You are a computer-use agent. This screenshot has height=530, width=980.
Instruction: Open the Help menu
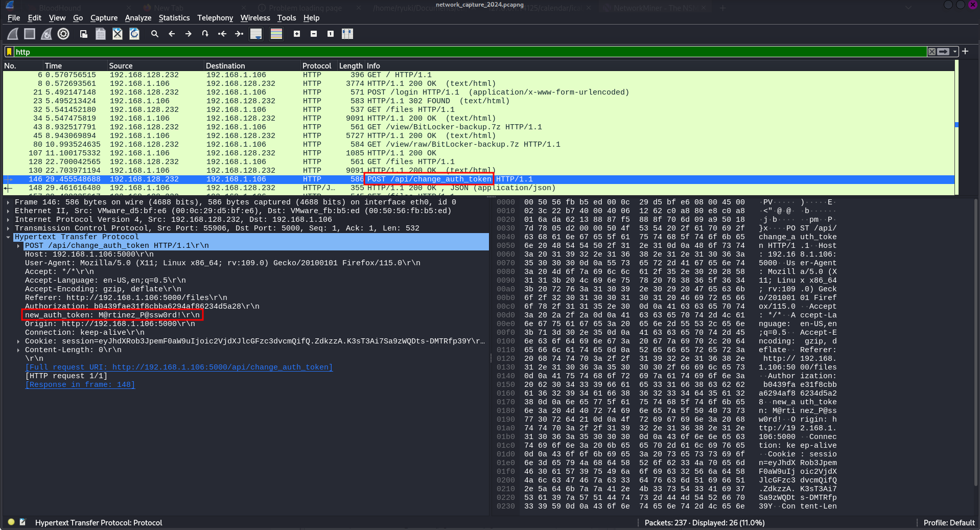(311, 18)
